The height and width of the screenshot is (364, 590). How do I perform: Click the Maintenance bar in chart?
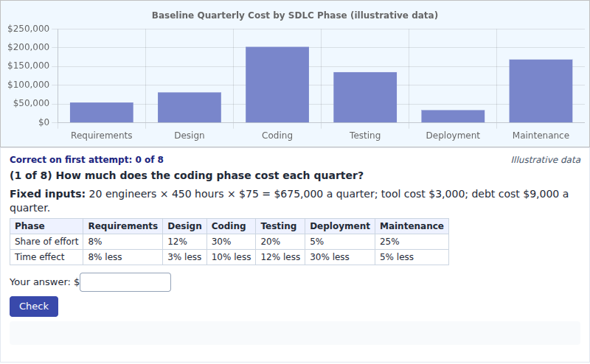[x=541, y=91]
